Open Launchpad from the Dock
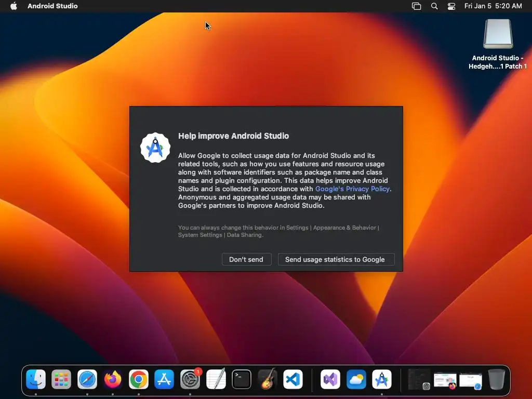532x399 pixels. click(x=61, y=379)
